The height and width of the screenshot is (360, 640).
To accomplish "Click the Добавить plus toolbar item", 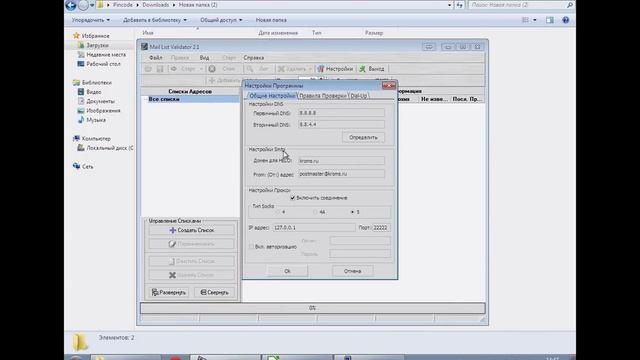I will point(224,80).
